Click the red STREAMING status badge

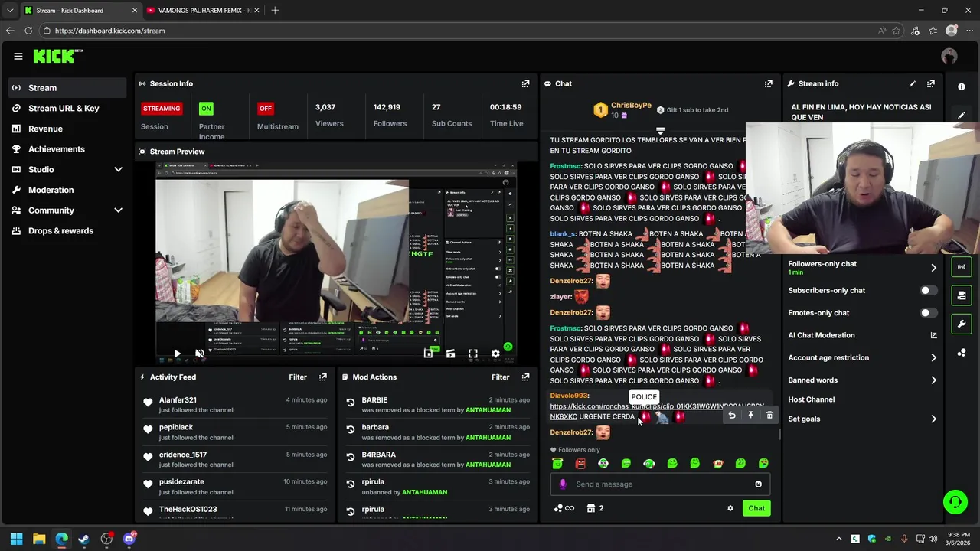coord(162,109)
